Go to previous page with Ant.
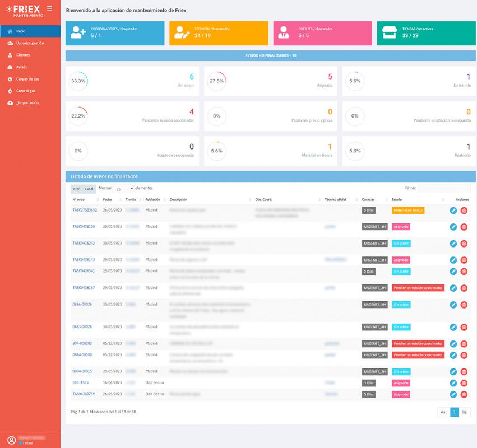Screen dimensions: 477x448 pyautogui.click(x=443, y=412)
